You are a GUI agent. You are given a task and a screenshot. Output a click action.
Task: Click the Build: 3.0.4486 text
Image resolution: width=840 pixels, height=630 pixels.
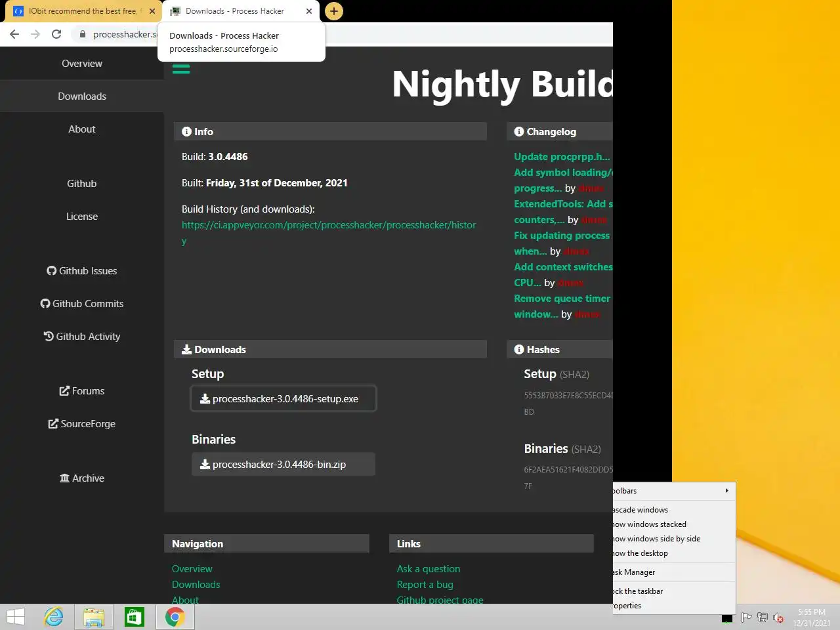pyautogui.click(x=215, y=157)
